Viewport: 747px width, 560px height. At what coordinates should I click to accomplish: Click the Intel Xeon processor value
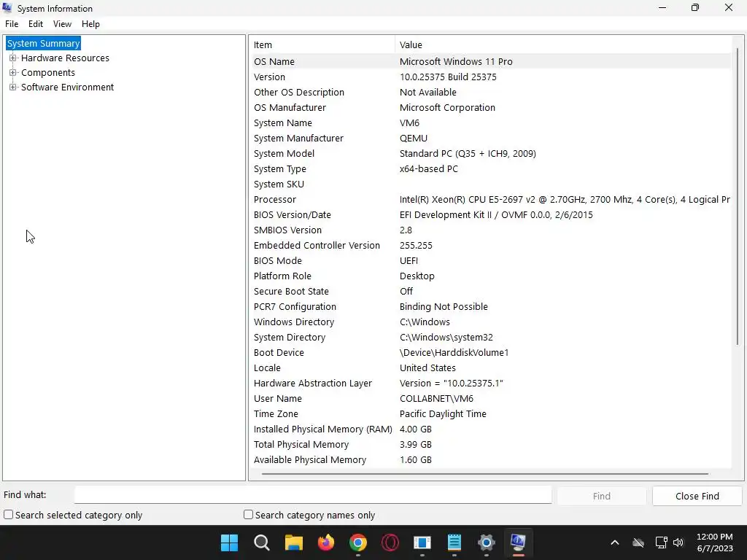pyautogui.click(x=565, y=200)
